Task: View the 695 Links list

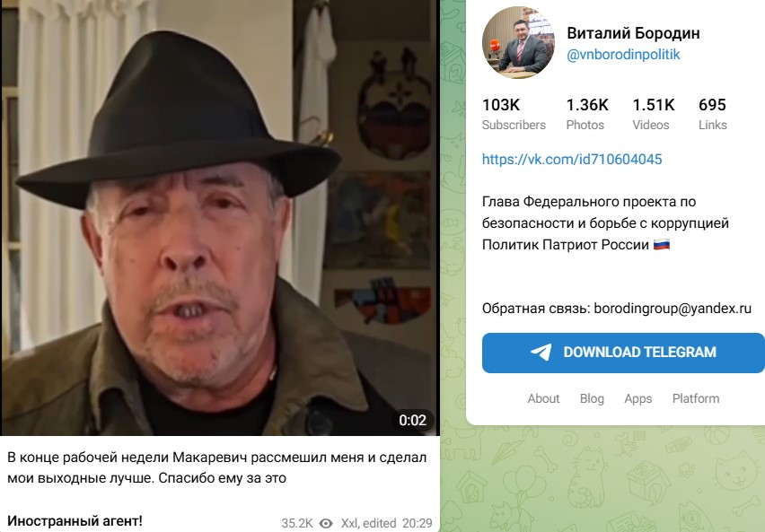Action: [x=712, y=114]
